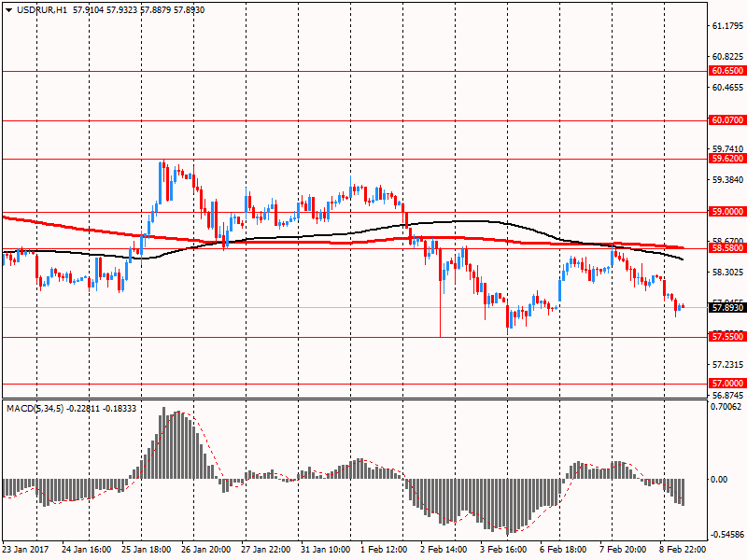The image size is (747, 560).
Task: Click the 61.1795 top price scale value
Action: pyautogui.click(x=726, y=27)
